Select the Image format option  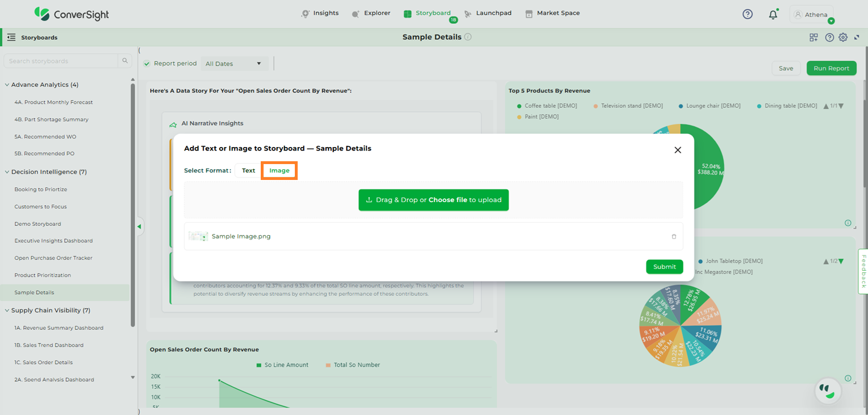(x=279, y=170)
